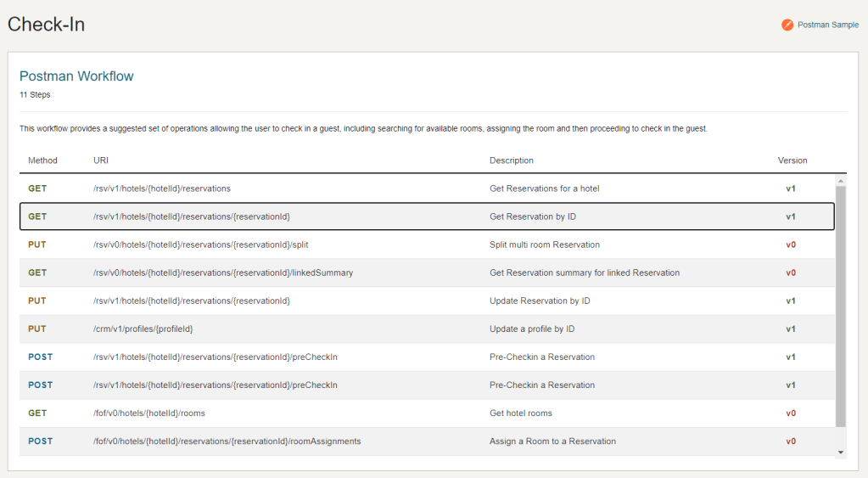The image size is (868, 478).
Task: Click Assign a Room to a Reservation row
Action: point(424,441)
